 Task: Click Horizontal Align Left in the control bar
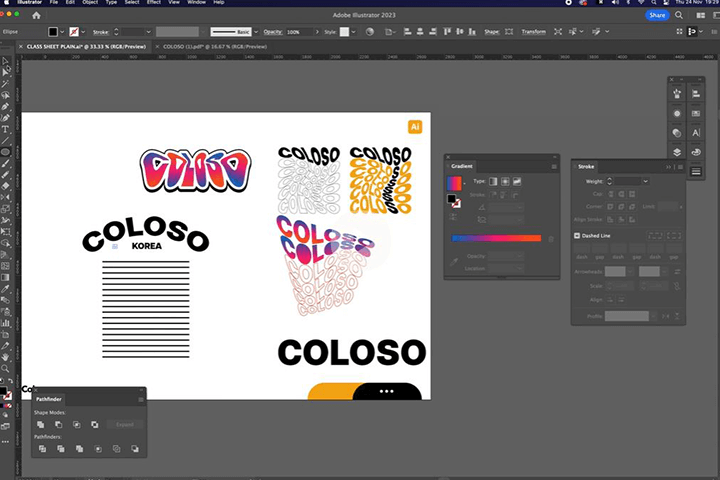pos(407,32)
